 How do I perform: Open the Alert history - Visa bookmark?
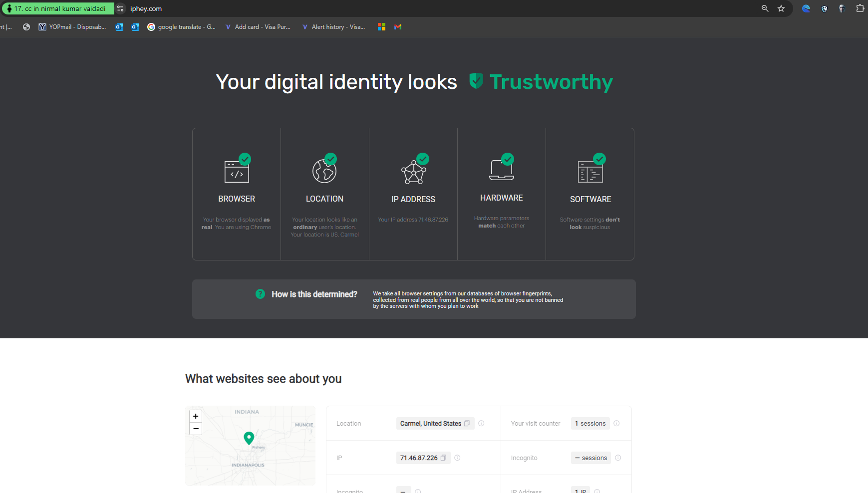[333, 27]
